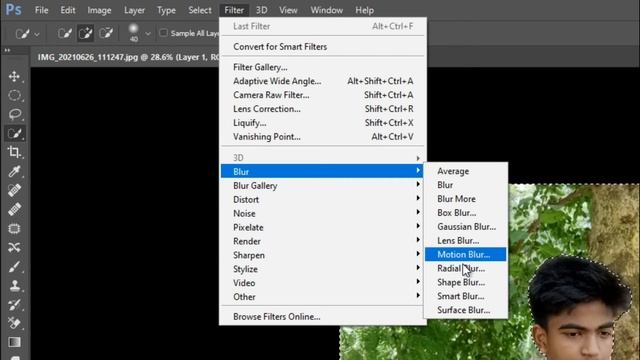Image resolution: width=640 pixels, height=360 pixels.
Task: Open the Image menu
Action: pos(99,10)
